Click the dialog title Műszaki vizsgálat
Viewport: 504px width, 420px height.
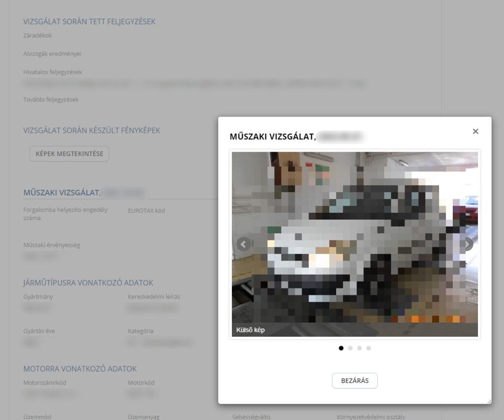273,137
